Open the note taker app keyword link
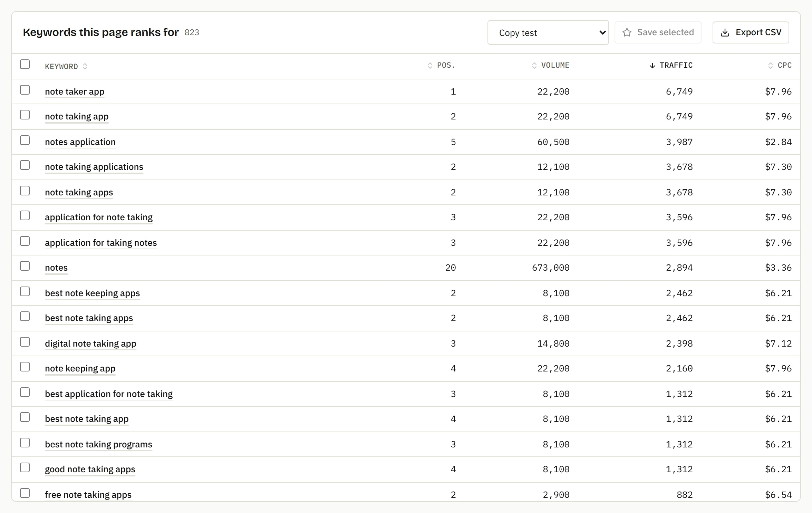Image resolution: width=812 pixels, height=513 pixels. click(75, 92)
